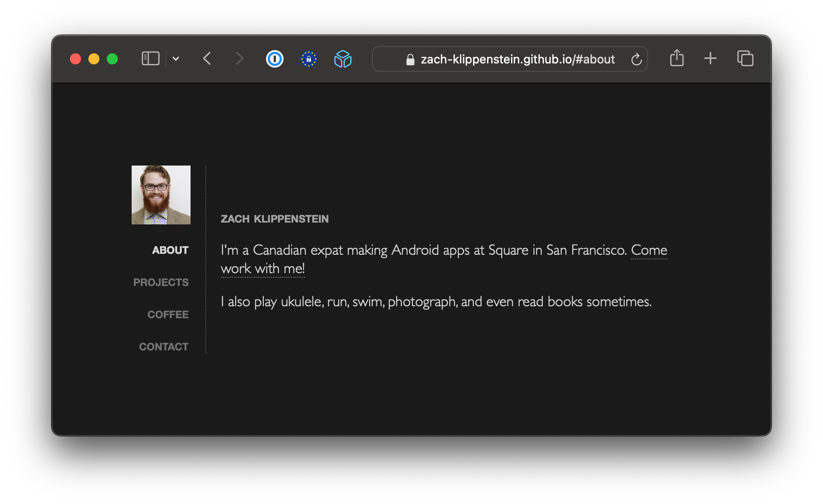This screenshot has width=823, height=504.
Task: Open a new tab with the plus icon
Action: (x=710, y=58)
